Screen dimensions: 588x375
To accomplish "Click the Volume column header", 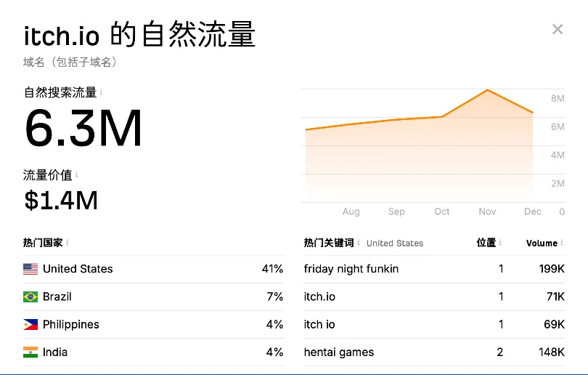I will click(x=542, y=243).
